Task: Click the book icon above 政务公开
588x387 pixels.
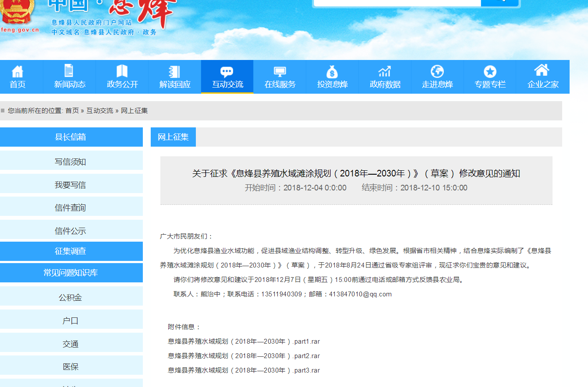Action: click(122, 71)
